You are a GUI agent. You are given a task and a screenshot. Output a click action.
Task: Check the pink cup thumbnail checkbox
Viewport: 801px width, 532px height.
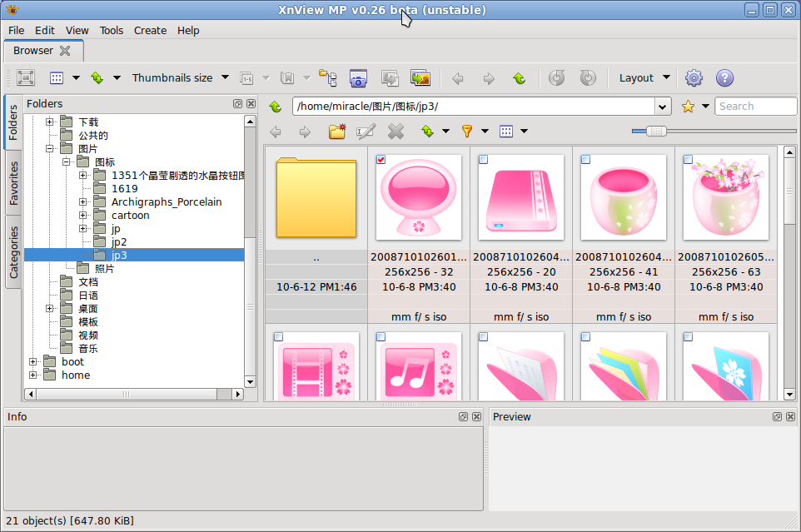pos(586,160)
